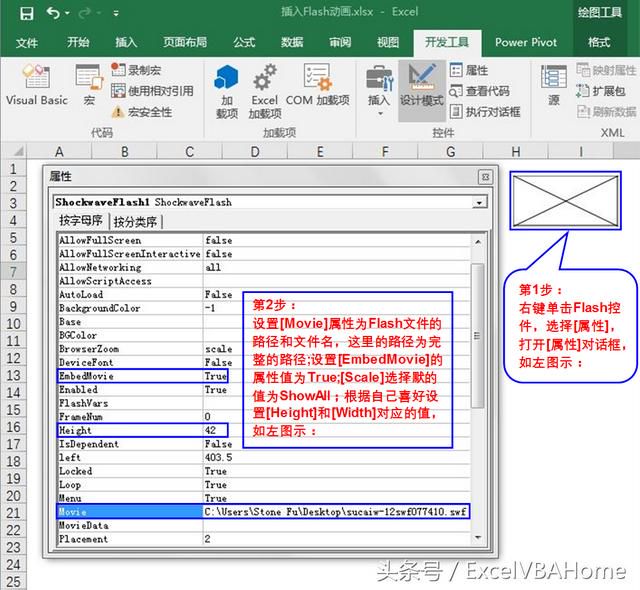The width and height of the screenshot is (640, 590).
Task: Open Excel Add-ins (Excel 加载项)
Action: tap(265, 92)
